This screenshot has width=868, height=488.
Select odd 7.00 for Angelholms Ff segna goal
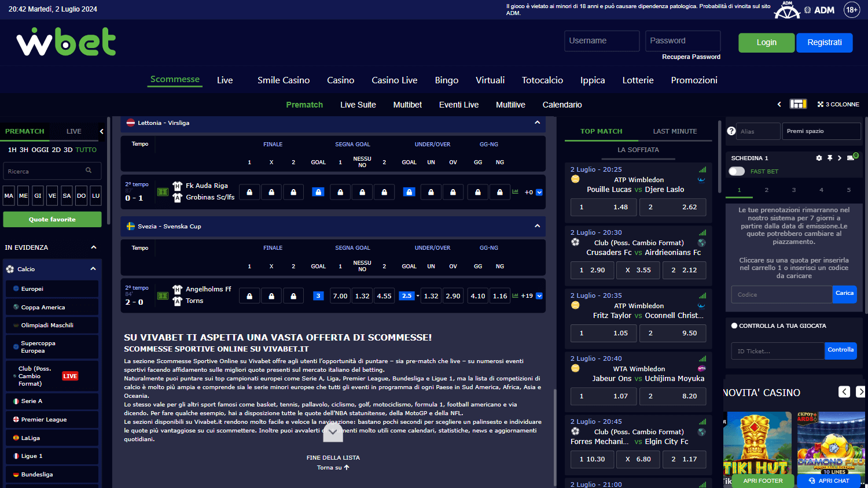click(x=340, y=296)
